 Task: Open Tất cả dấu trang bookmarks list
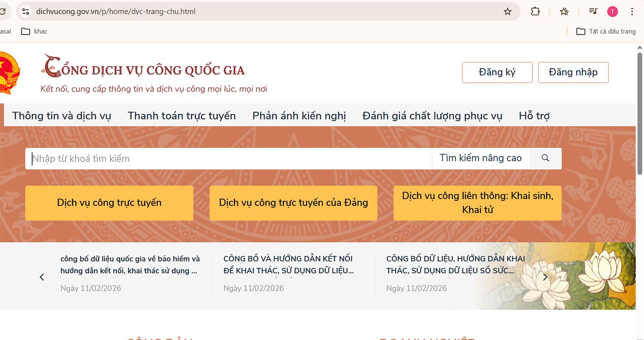606,31
